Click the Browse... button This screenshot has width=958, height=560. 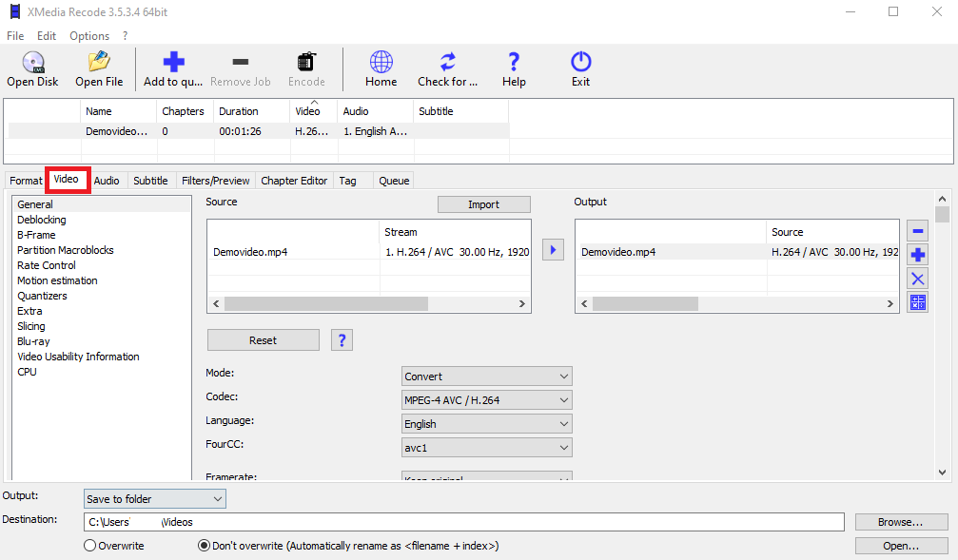tap(900, 522)
